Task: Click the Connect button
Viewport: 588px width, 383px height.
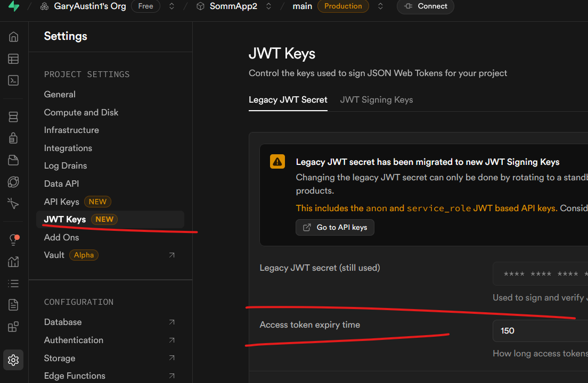Action: tap(426, 6)
